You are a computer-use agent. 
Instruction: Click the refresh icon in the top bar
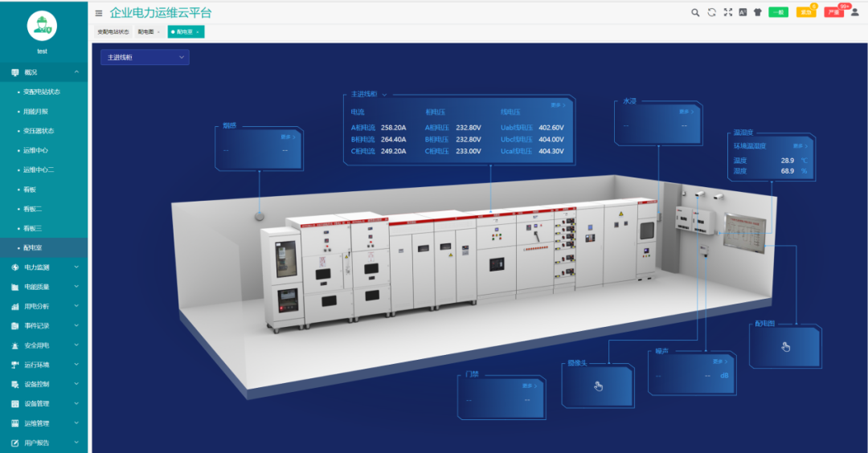(712, 12)
